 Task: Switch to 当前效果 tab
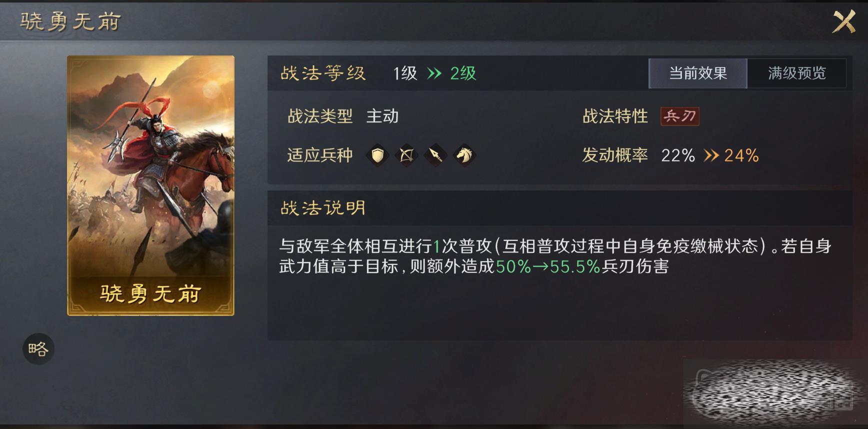click(698, 73)
